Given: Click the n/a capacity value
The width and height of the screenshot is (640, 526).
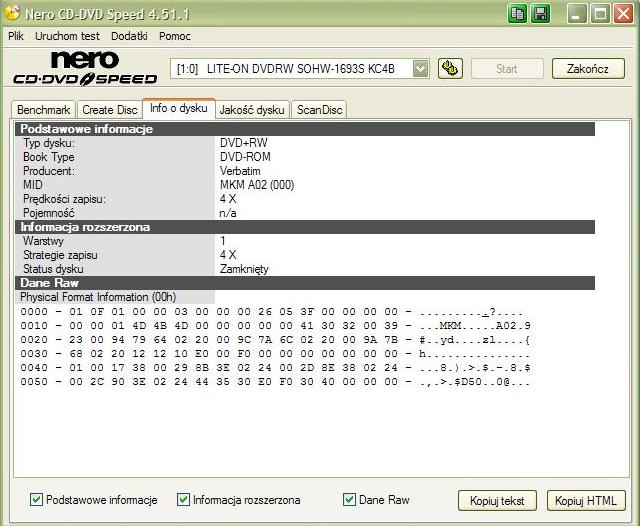Looking at the screenshot, I should 228,213.
